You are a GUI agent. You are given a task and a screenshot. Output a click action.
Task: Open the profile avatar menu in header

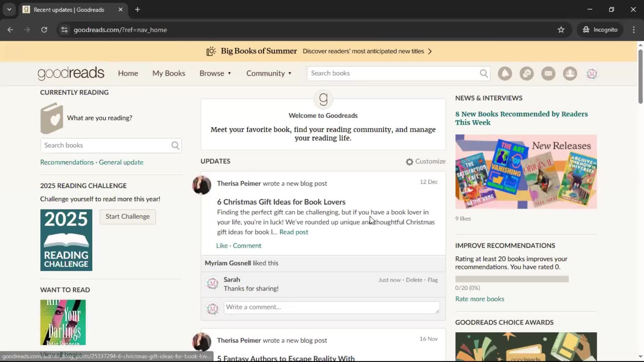(x=592, y=73)
